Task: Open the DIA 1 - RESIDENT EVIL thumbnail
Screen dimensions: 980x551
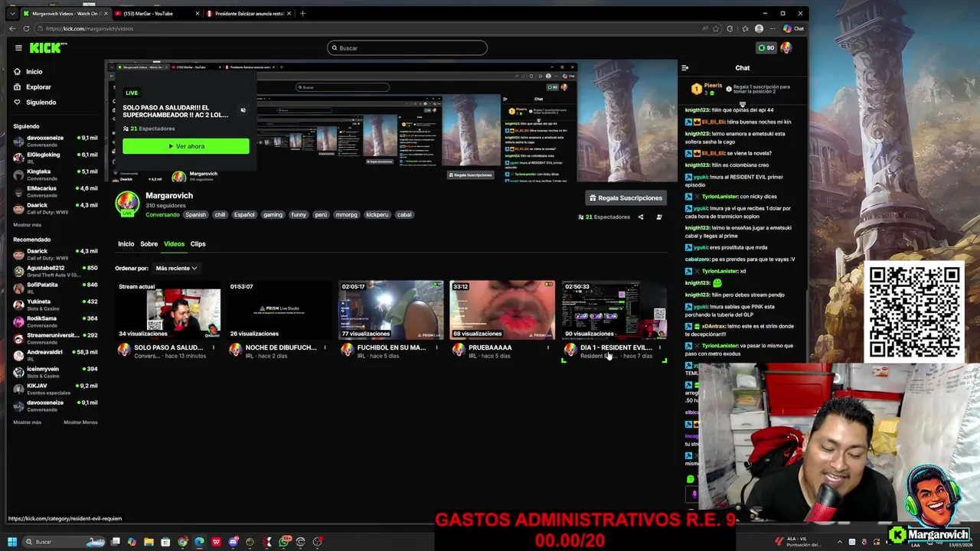Action: tap(614, 310)
